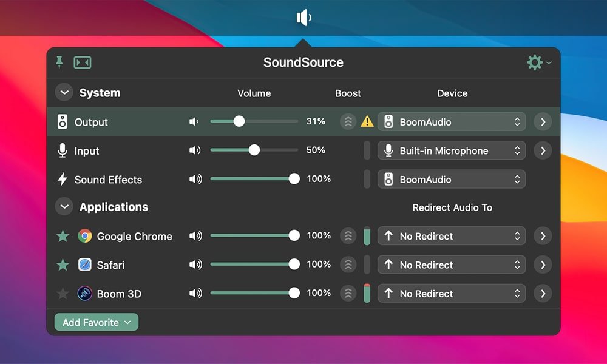Click the mini window mode icon
The image size is (607, 364).
click(83, 62)
